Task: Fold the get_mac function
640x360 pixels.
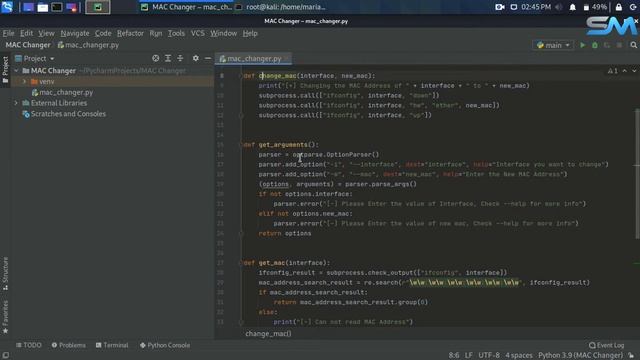Action: pyautogui.click(x=241, y=263)
